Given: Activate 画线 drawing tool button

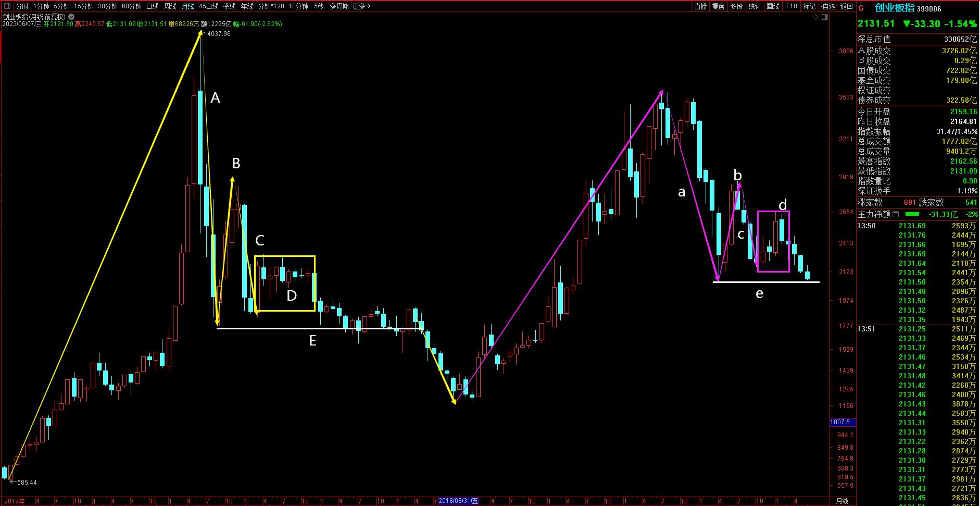Looking at the screenshot, I should click(773, 6).
